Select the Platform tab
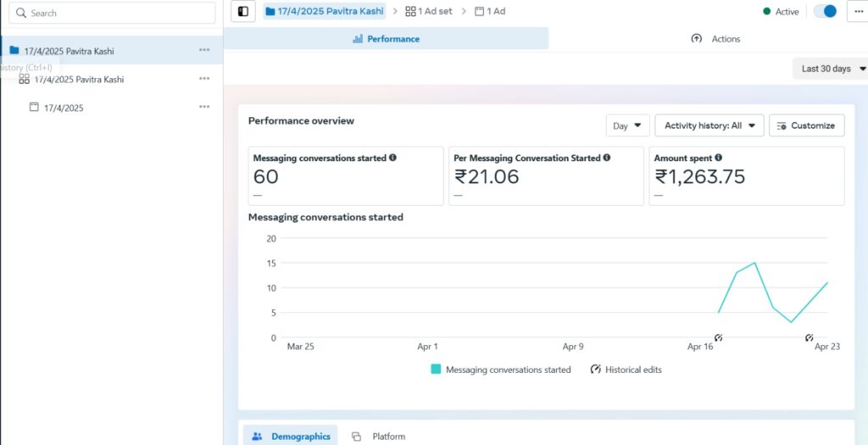This screenshot has width=868, height=445. click(379, 437)
